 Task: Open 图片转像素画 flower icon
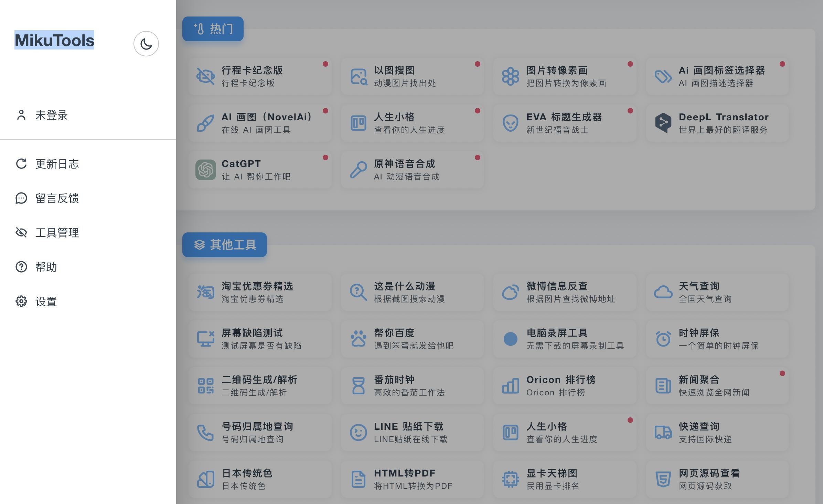510,76
